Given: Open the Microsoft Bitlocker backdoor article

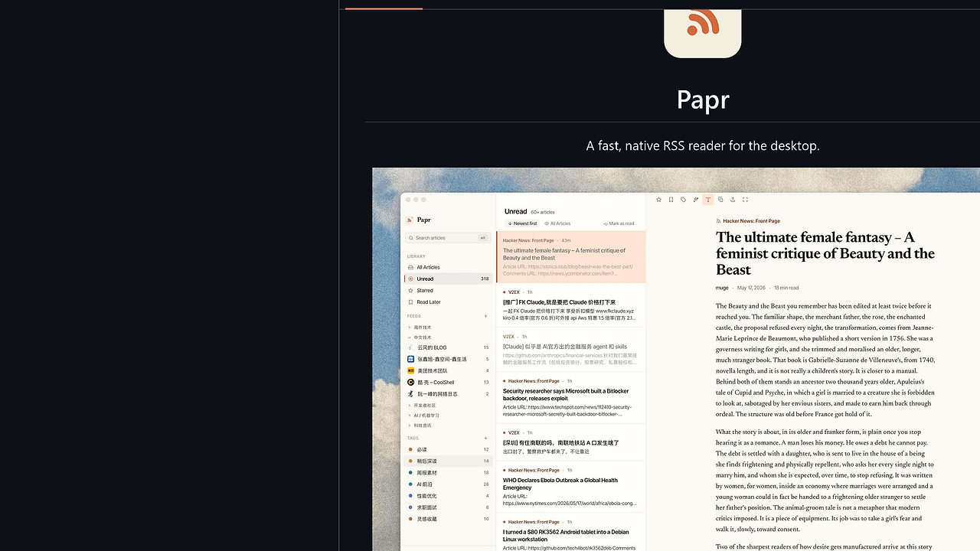Looking at the screenshot, I should pos(571,398).
